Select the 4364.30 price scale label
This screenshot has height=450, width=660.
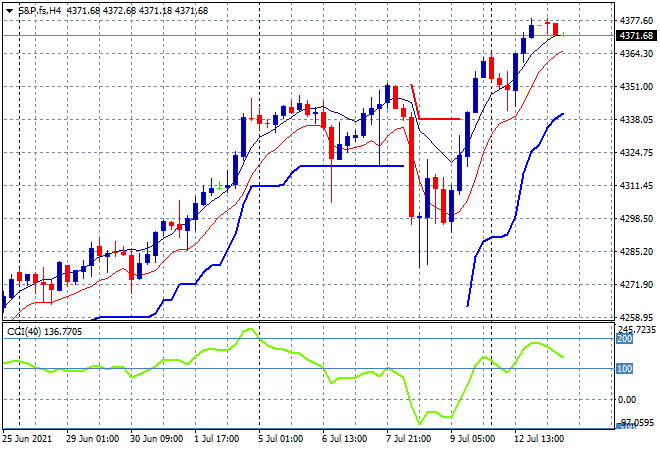point(636,53)
